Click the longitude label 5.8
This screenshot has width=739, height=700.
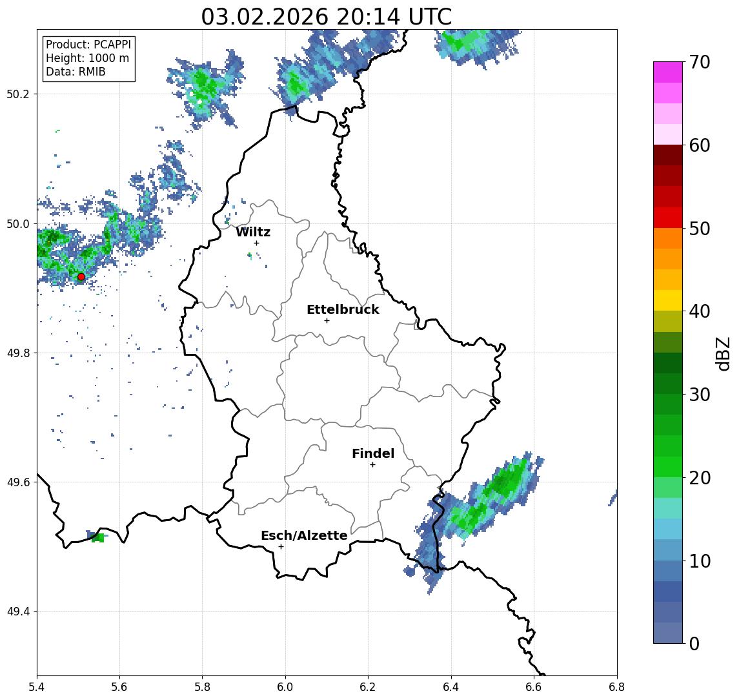tap(202, 687)
